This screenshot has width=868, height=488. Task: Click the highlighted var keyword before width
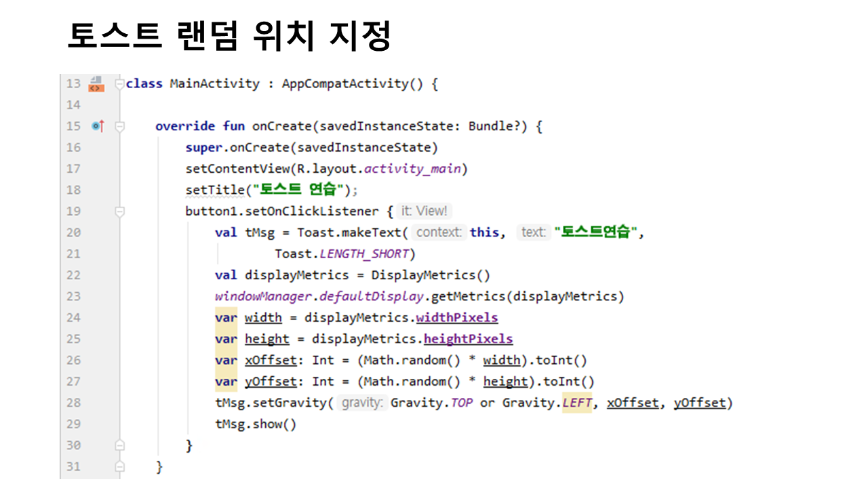(x=226, y=318)
